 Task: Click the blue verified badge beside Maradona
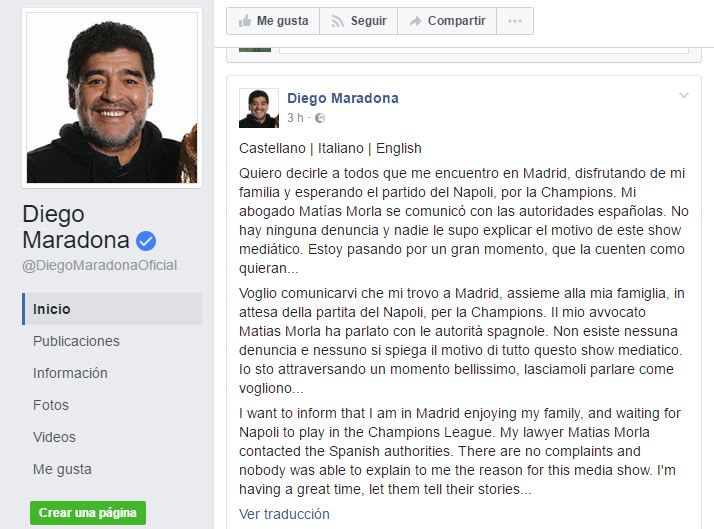[x=146, y=241]
